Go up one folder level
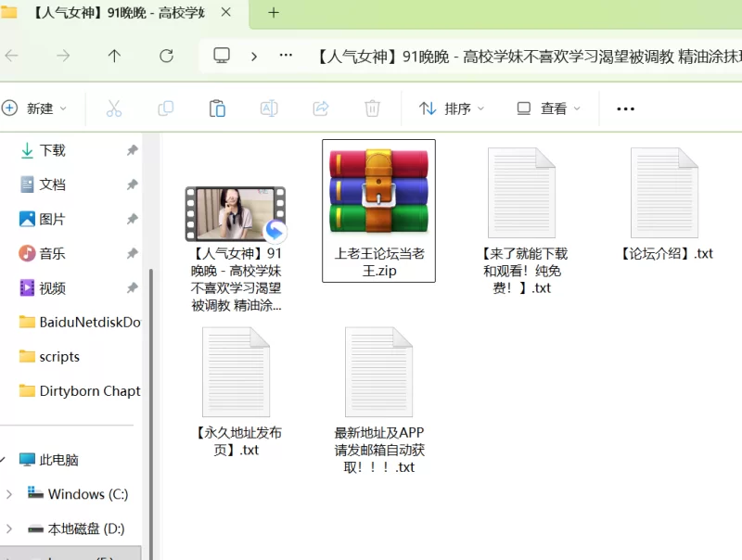Viewport: 742px width, 560px height. (x=114, y=56)
